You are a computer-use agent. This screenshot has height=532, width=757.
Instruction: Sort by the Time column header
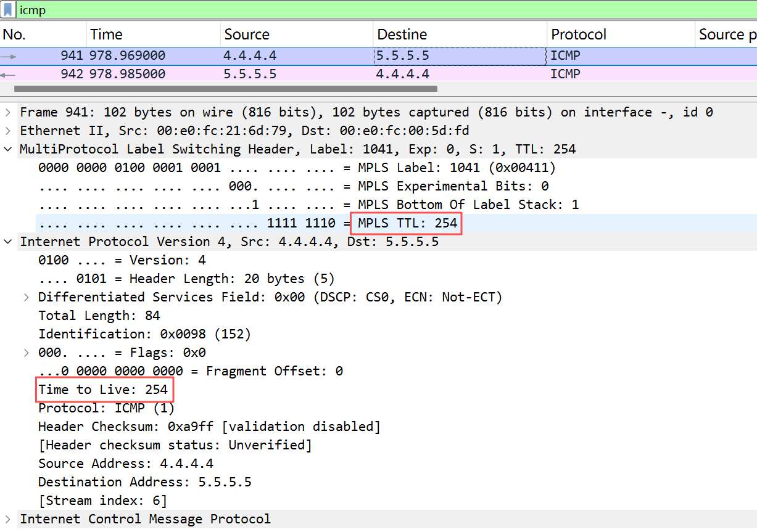[x=153, y=35]
